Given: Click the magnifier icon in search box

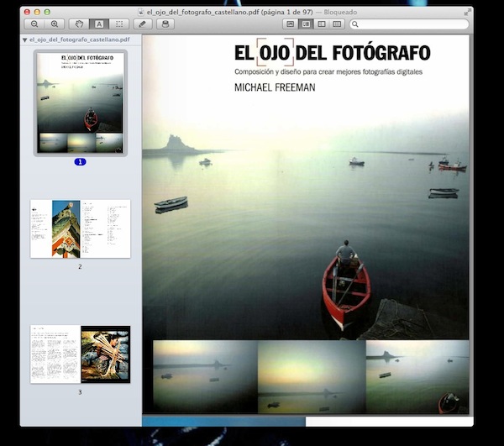Looking at the screenshot, I should [x=354, y=24].
